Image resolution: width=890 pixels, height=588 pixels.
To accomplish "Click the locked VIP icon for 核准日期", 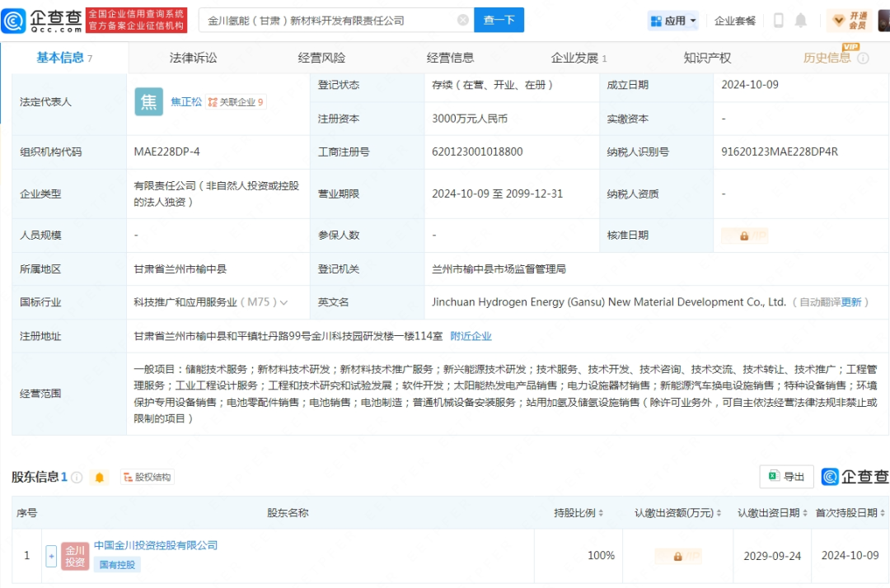I will [x=744, y=236].
